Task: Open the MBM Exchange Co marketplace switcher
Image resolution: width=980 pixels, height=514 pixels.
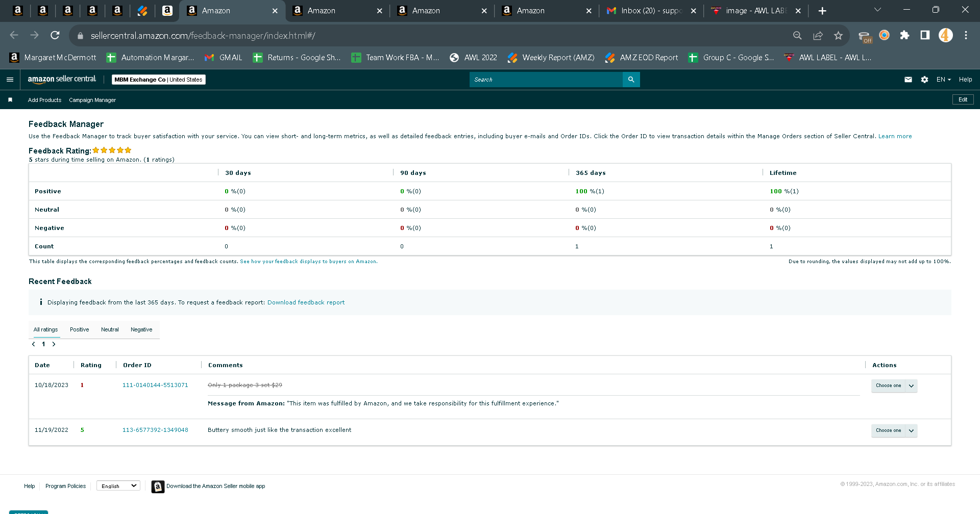Action: point(158,80)
